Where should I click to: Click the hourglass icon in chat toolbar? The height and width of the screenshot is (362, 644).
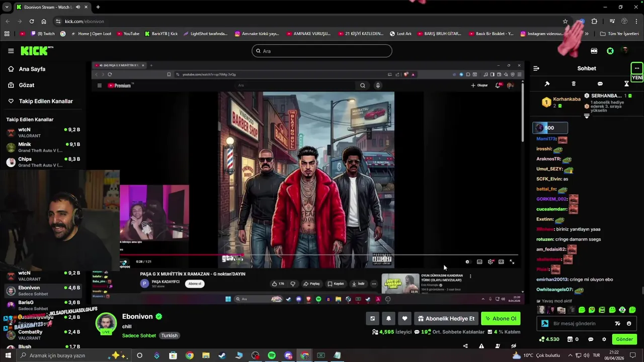626,83
